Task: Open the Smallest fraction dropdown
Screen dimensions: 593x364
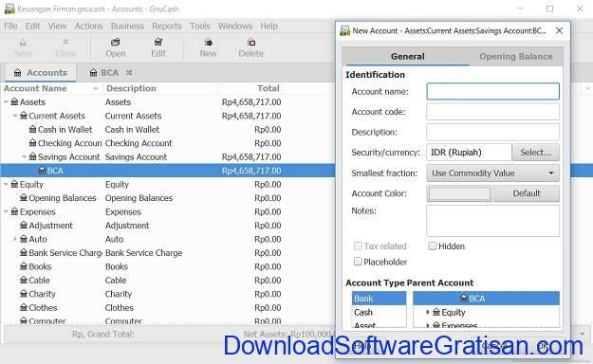Action: click(492, 173)
